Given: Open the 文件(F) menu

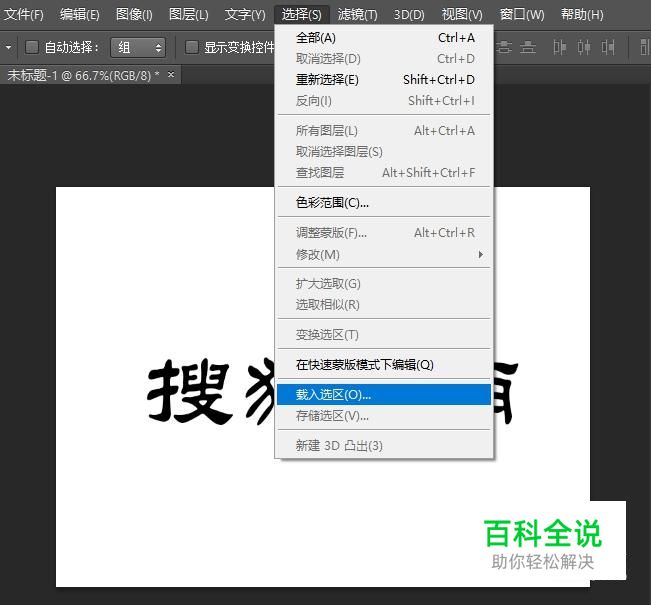Looking at the screenshot, I should [23, 15].
